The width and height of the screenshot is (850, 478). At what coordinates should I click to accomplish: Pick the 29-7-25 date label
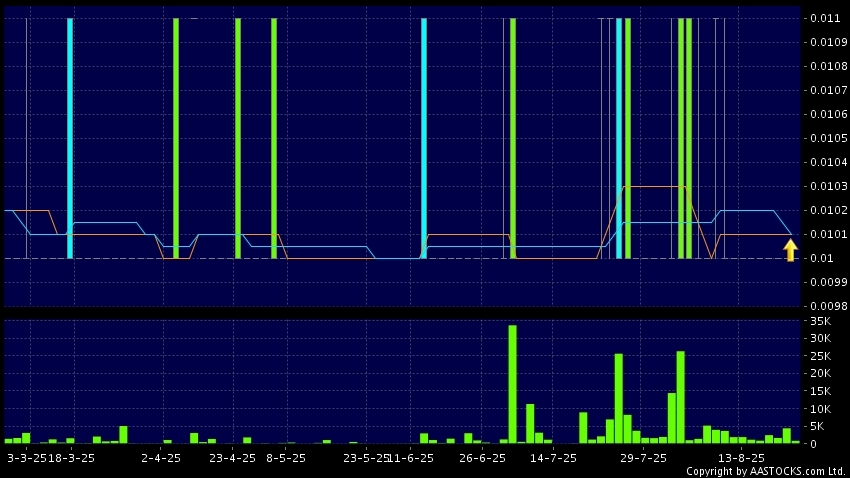tap(643, 458)
